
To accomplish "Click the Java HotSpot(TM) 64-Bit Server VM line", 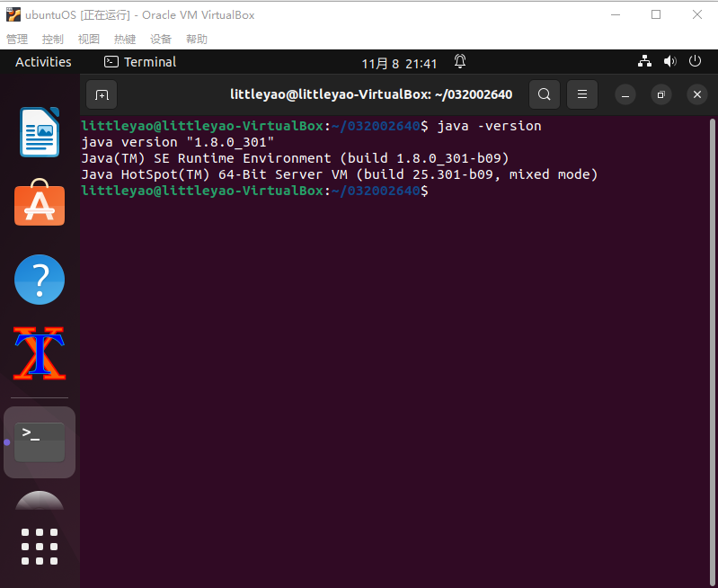I will click(340, 174).
